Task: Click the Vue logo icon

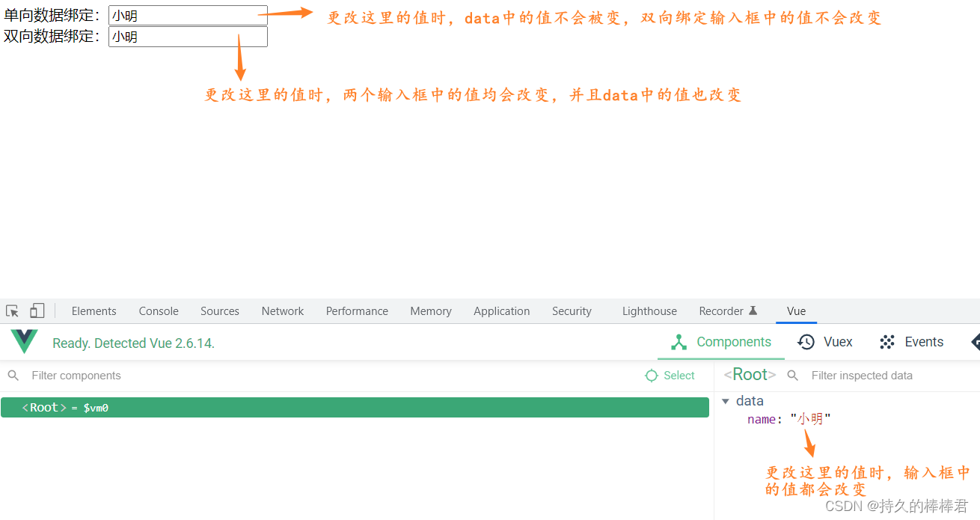Action: point(24,342)
